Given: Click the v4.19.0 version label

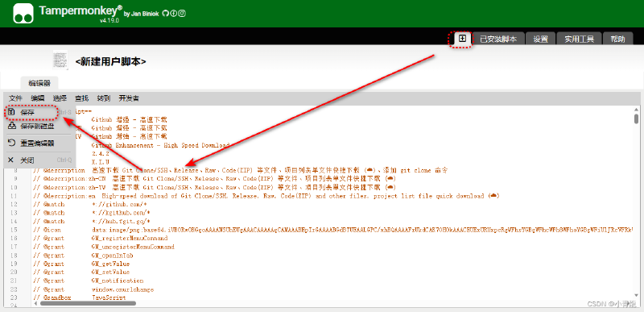Looking at the screenshot, I should [109, 20].
